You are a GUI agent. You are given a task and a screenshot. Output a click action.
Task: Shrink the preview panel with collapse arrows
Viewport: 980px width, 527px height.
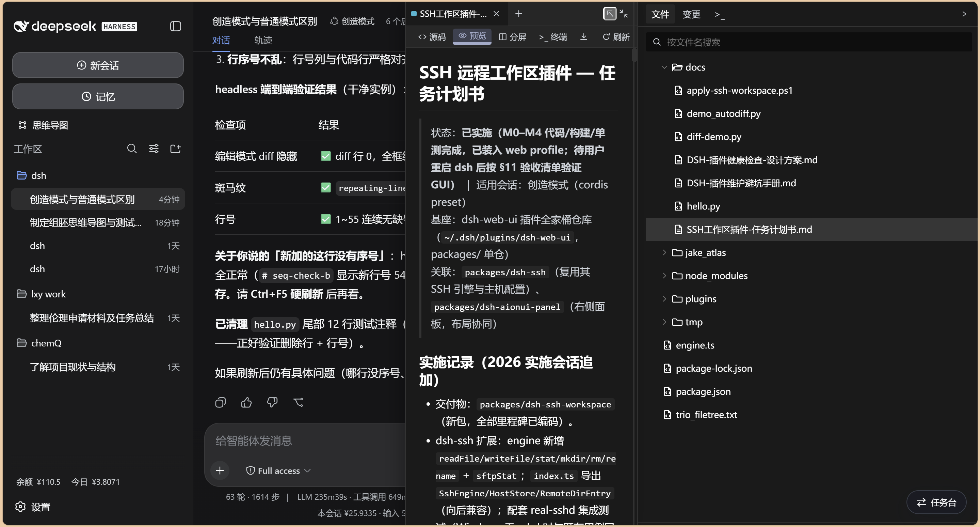coord(624,14)
